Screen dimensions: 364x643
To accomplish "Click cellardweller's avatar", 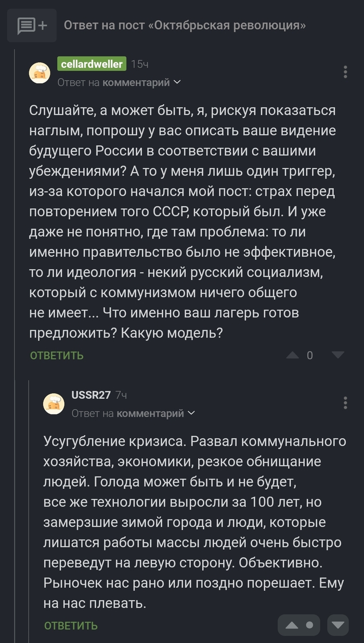I will pos(40,73).
